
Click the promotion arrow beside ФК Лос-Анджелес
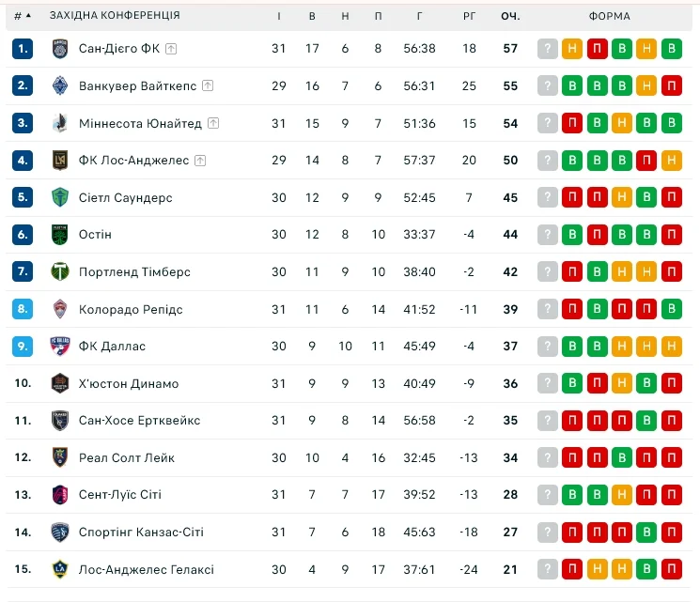200,161
